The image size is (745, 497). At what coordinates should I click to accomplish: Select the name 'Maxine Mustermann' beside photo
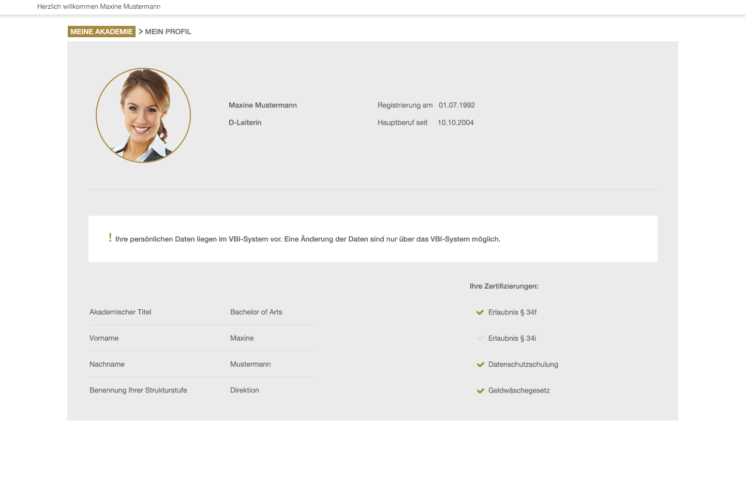click(x=263, y=105)
